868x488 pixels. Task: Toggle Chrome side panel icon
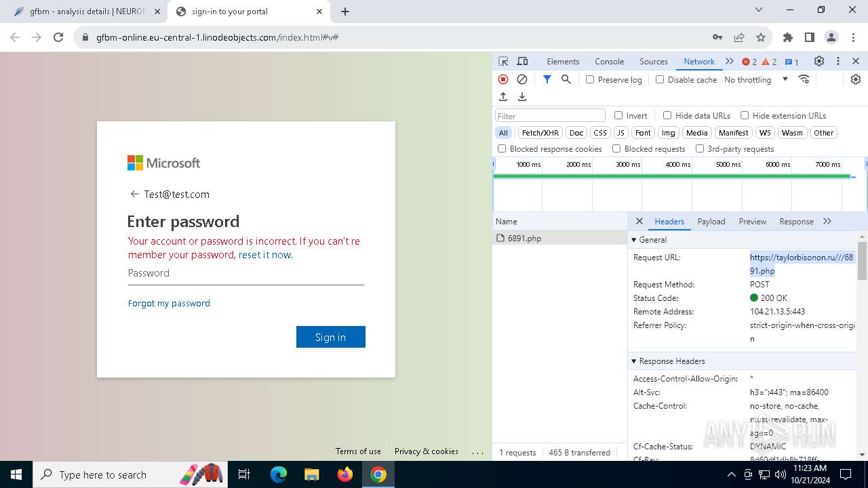click(810, 37)
